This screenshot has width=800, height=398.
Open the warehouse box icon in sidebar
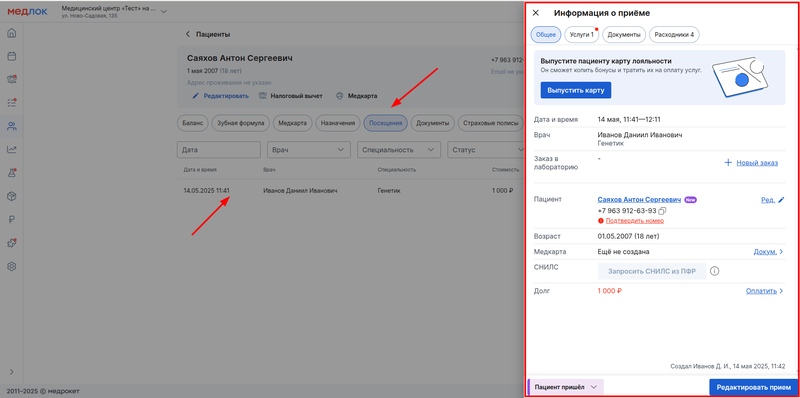[11, 196]
